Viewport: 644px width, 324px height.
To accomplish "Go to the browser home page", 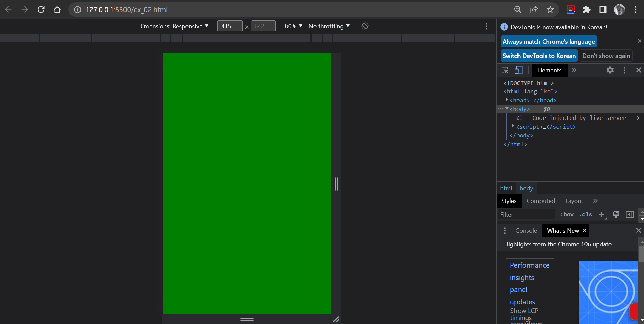I will pos(57,9).
